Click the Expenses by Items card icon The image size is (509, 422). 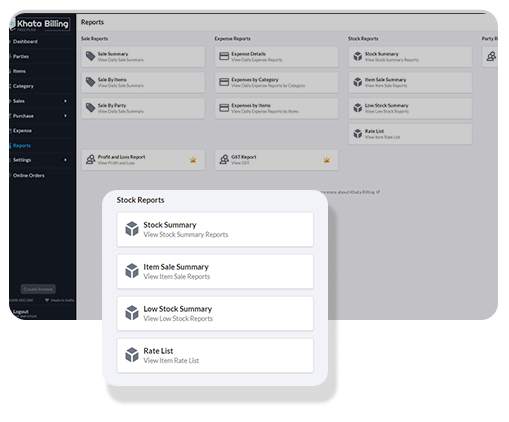click(224, 108)
